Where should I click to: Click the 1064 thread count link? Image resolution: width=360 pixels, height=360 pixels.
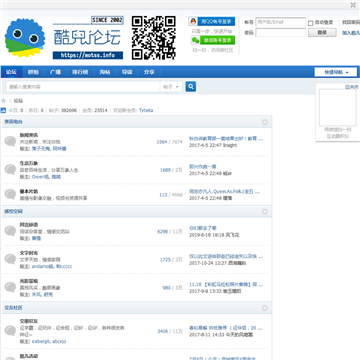tap(162, 142)
